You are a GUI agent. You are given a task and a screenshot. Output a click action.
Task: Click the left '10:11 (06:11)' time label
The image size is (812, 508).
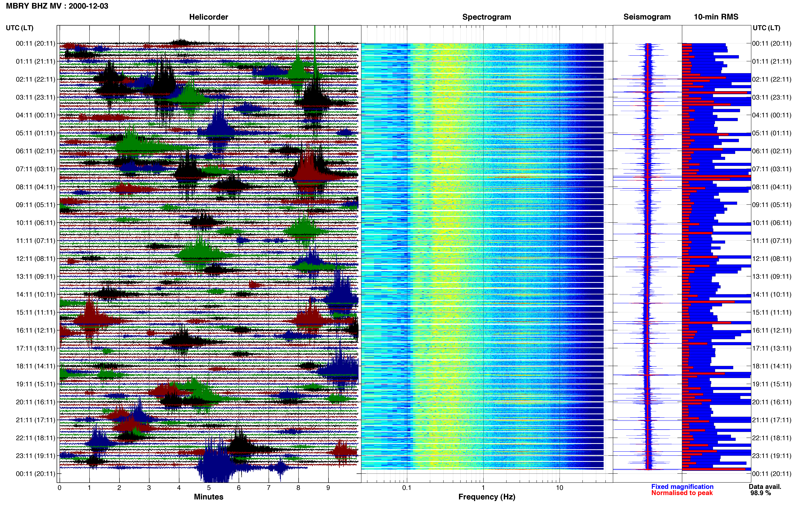point(36,223)
